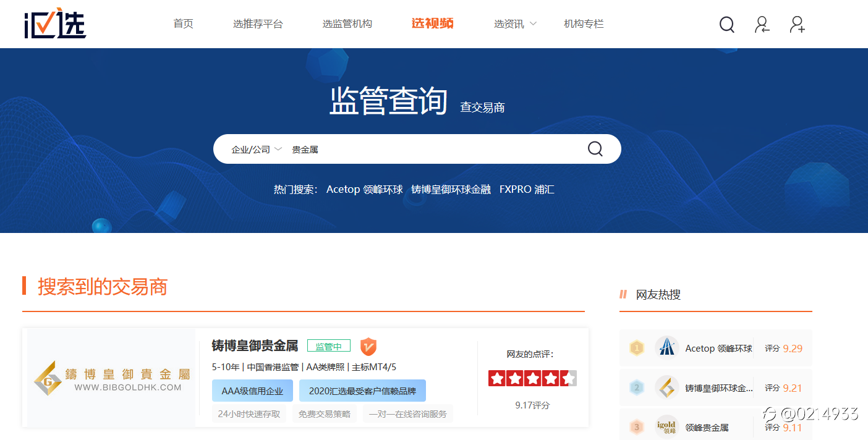The width and height of the screenshot is (868, 440).
Task: Open the 企业/公司 search type dropdown
Action: (x=257, y=149)
